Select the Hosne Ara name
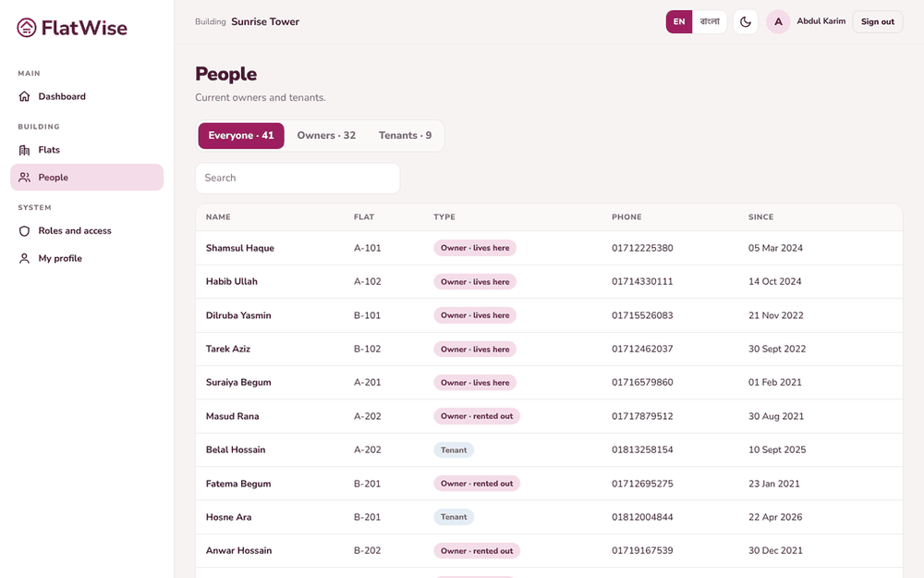This screenshot has width=924, height=578. point(228,517)
